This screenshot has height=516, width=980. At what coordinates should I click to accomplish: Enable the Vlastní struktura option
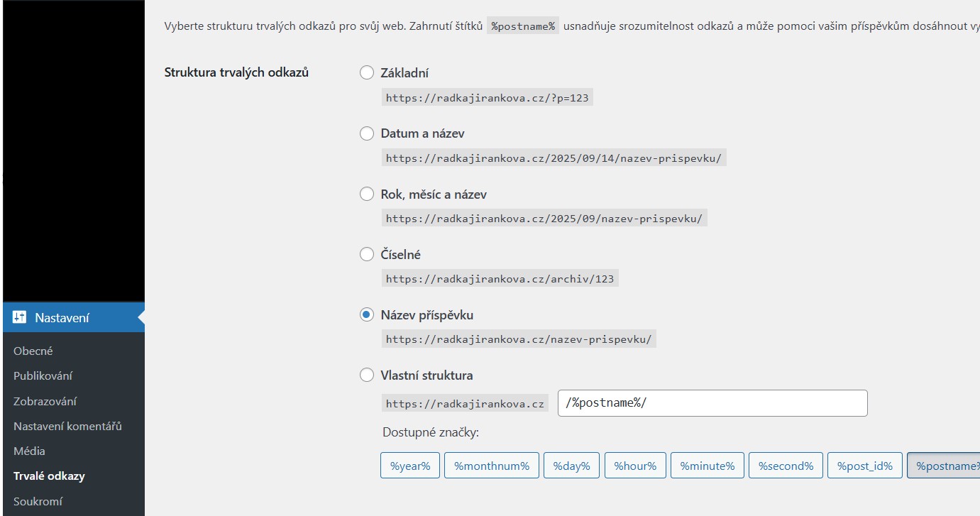click(x=367, y=375)
